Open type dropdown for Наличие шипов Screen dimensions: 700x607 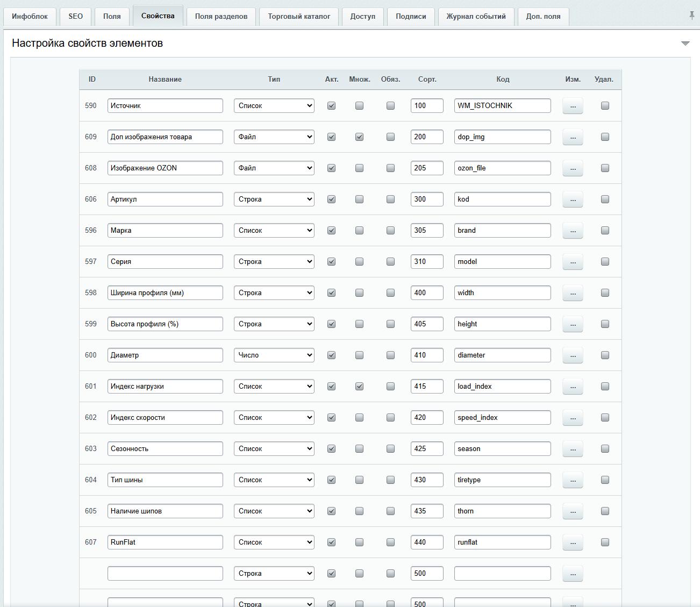click(274, 511)
